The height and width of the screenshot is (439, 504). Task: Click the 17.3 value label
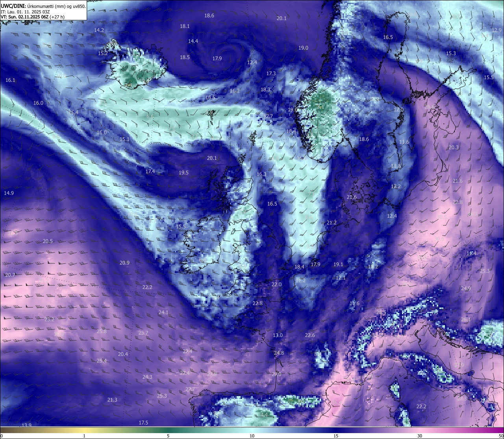tap(271, 73)
